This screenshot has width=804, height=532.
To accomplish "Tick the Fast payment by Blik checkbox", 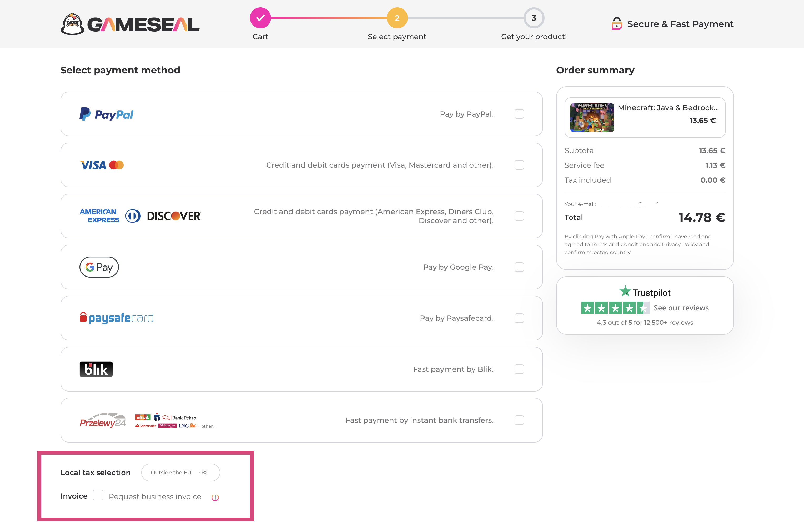I will (x=519, y=369).
